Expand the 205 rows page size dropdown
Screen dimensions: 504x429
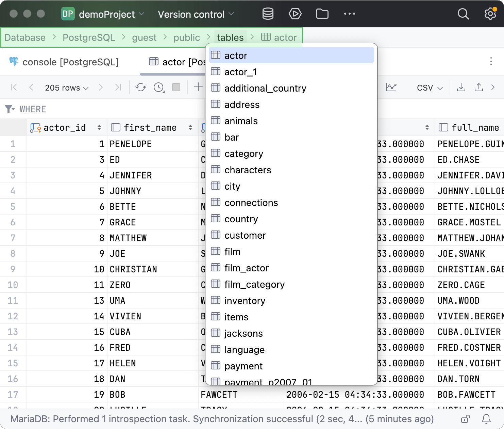pyautogui.click(x=67, y=88)
